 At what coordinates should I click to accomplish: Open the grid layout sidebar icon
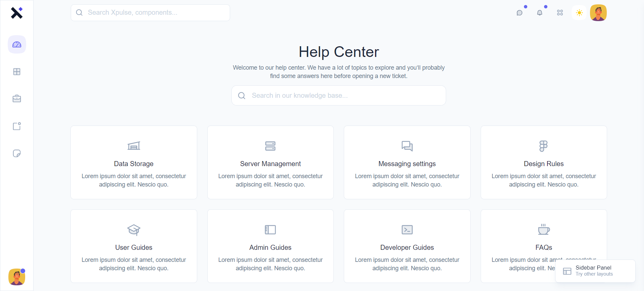point(17,72)
